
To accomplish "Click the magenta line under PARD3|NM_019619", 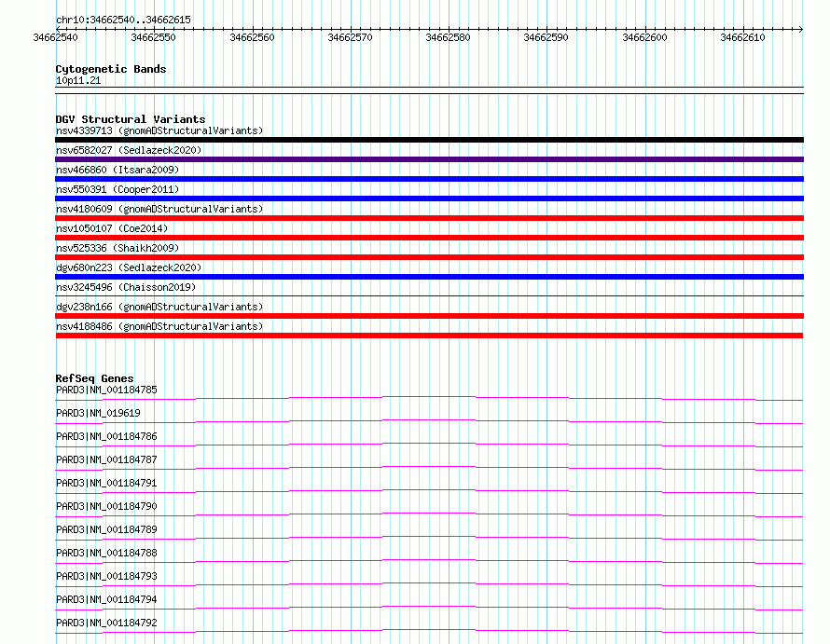I will pos(429,421).
